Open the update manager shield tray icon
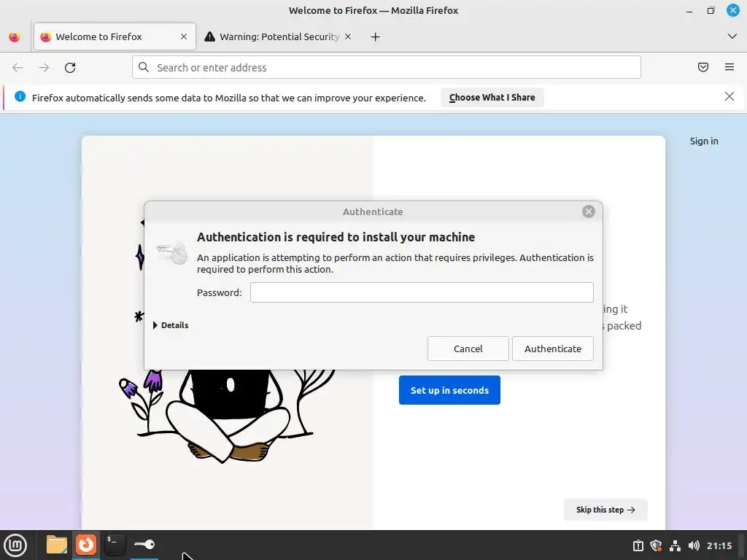 tap(656, 545)
